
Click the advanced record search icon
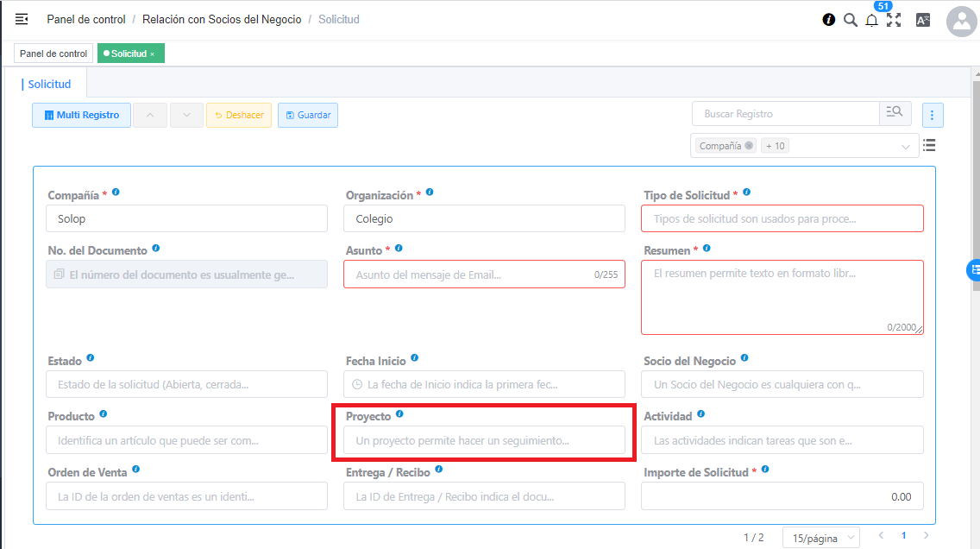point(895,113)
